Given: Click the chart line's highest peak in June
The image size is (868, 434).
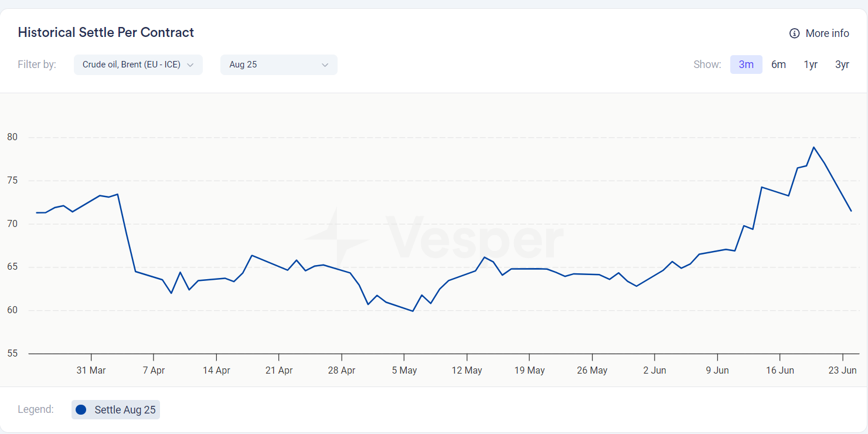Looking at the screenshot, I should (814, 147).
